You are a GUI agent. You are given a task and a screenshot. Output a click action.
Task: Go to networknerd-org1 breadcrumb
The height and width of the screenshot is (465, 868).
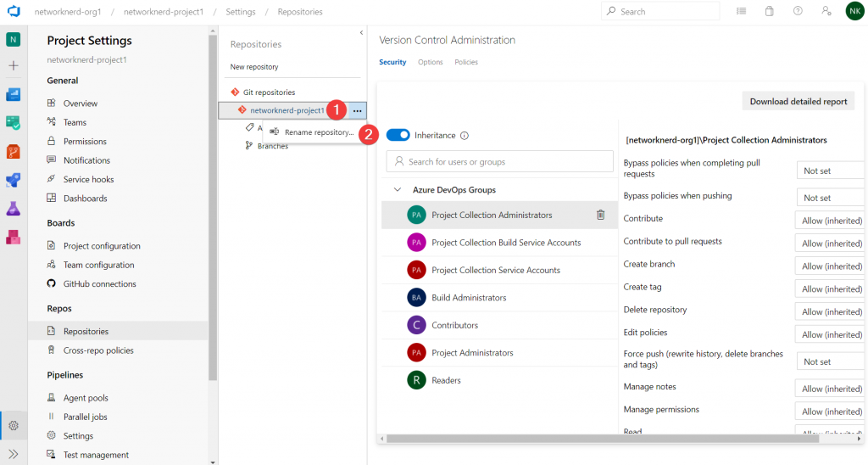tap(68, 12)
